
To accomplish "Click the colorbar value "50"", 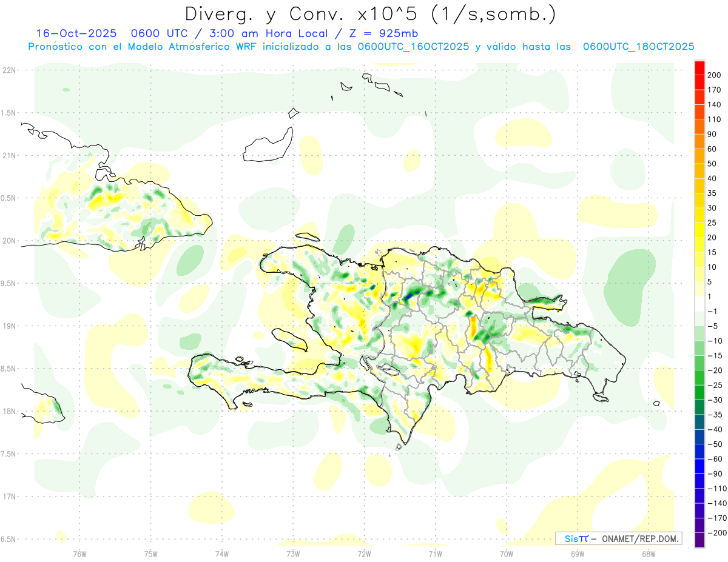I will 712,164.
